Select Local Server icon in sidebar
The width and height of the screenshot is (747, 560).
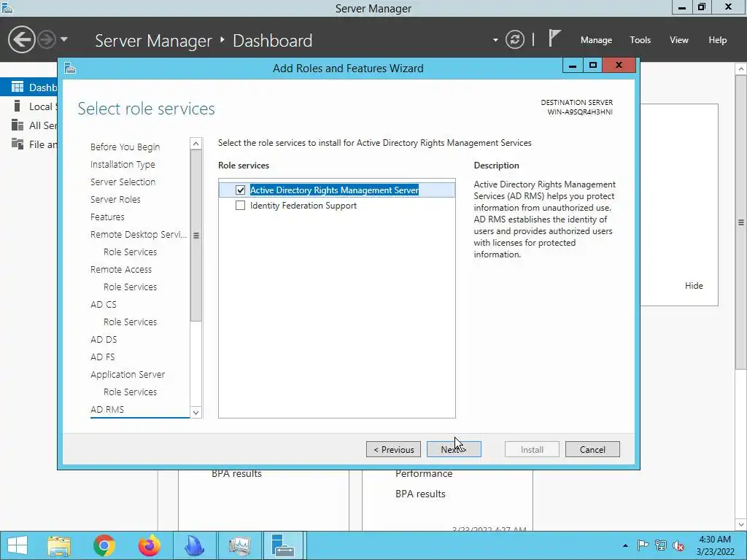[18, 106]
